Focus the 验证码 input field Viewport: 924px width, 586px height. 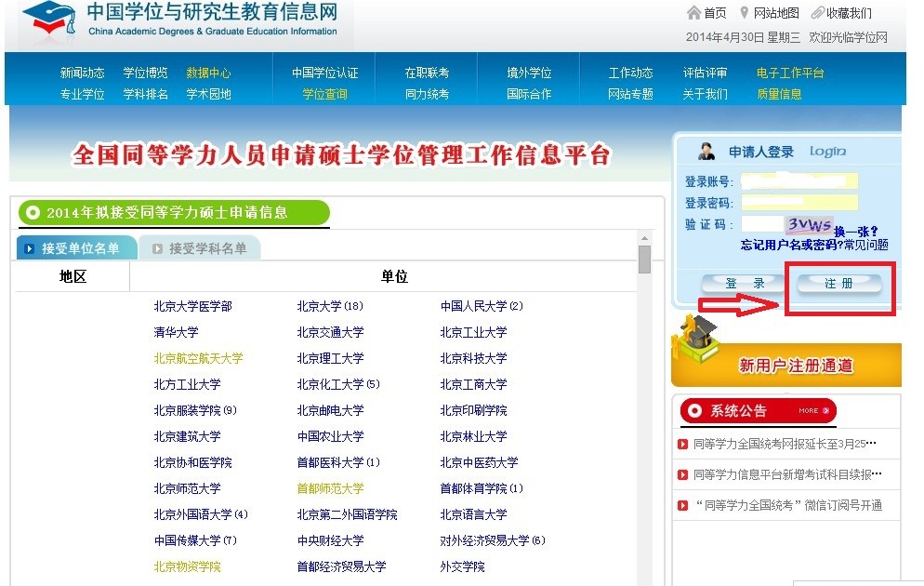pyautogui.click(x=762, y=224)
